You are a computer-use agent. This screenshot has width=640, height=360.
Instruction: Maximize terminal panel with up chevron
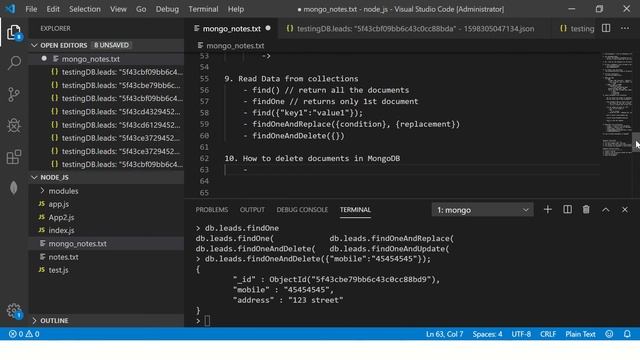point(606,210)
